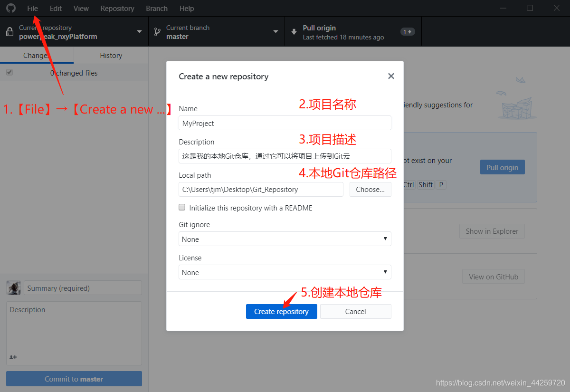
Task: Click the Pull origin button
Action: pos(502,167)
